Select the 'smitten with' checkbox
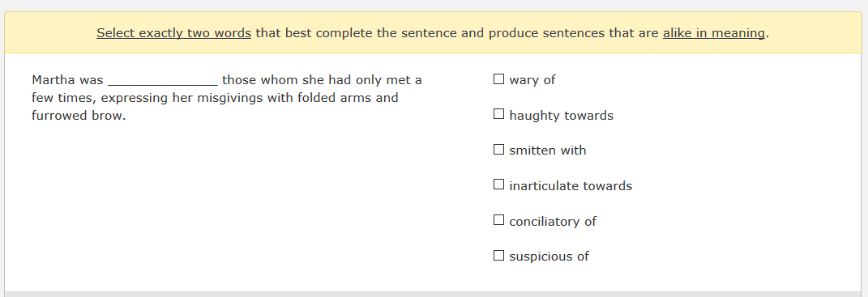 click(x=498, y=150)
